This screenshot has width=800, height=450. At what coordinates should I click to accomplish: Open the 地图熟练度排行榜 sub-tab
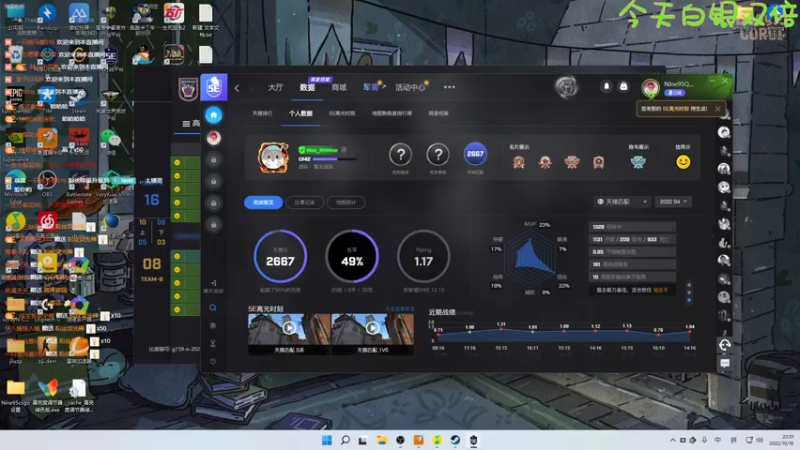point(392,113)
